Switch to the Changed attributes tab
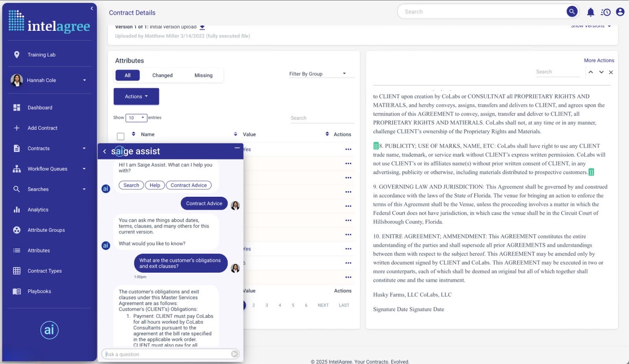 tap(162, 75)
